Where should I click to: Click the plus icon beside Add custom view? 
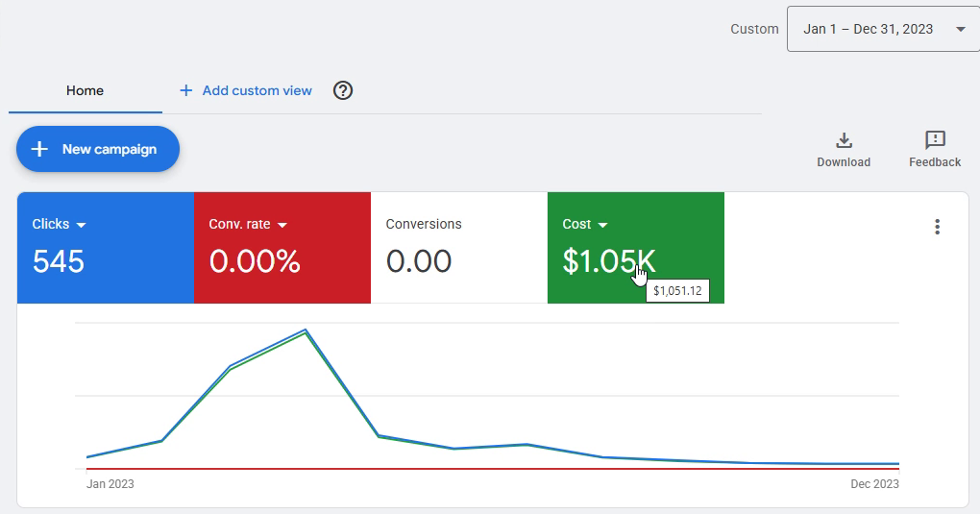click(185, 90)
